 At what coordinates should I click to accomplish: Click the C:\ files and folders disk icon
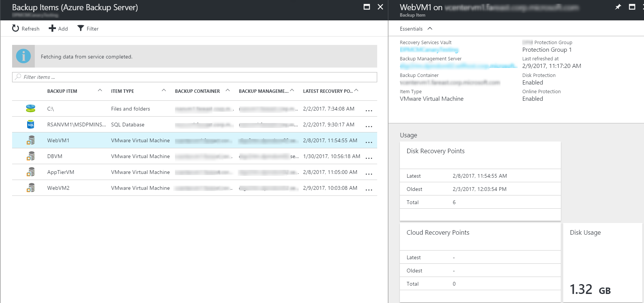click(31, 109)
